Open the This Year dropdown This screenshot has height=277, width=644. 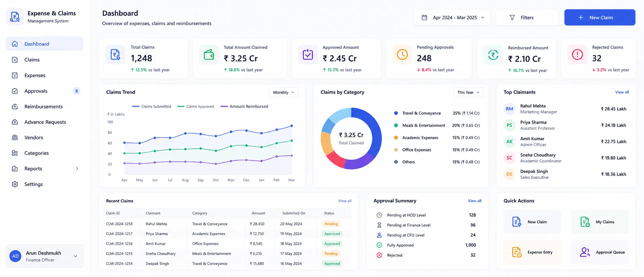coord(468,92)
